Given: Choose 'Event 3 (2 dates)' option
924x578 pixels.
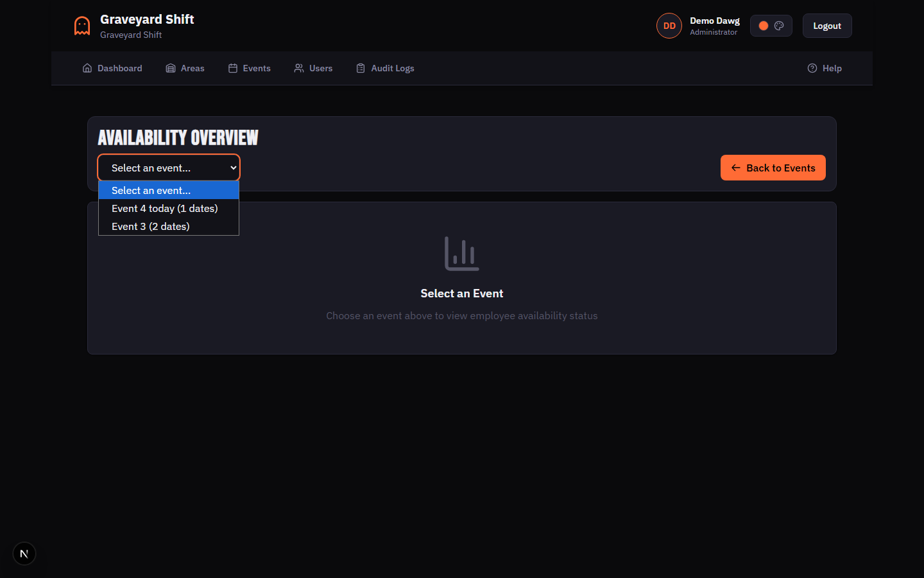Looking at the screenshot, I should coord(151,226).
